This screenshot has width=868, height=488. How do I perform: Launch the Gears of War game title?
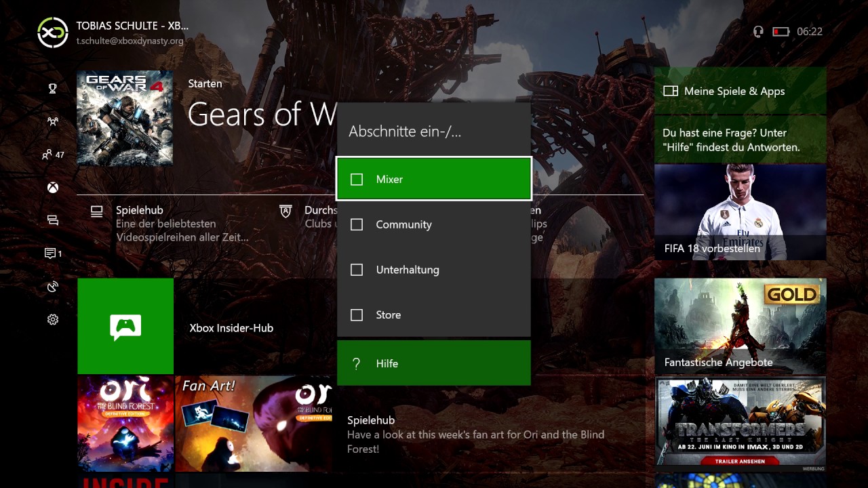[262, 114]
